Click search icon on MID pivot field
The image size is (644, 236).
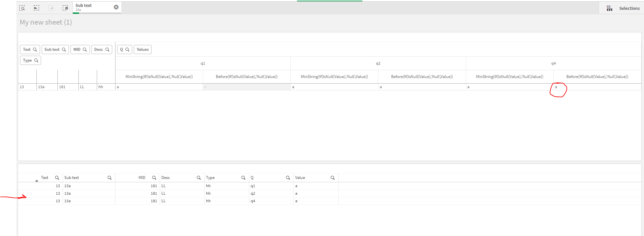pos(85,49)
